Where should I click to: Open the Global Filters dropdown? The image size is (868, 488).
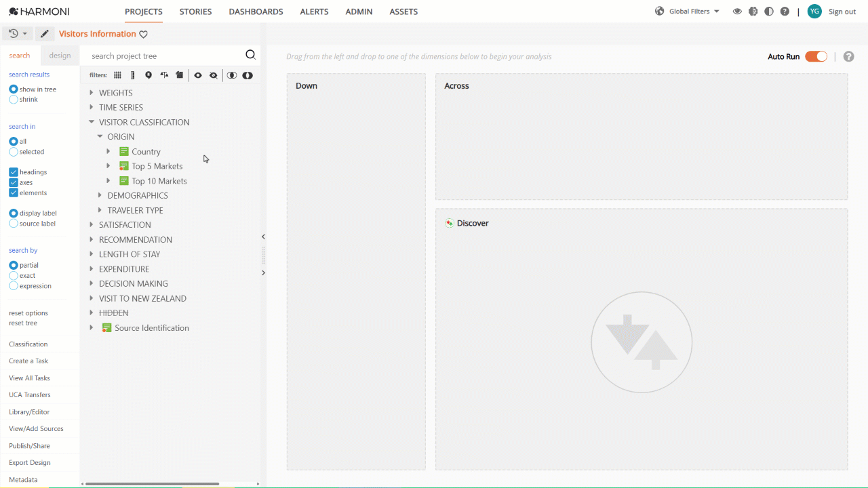point(688,12)
